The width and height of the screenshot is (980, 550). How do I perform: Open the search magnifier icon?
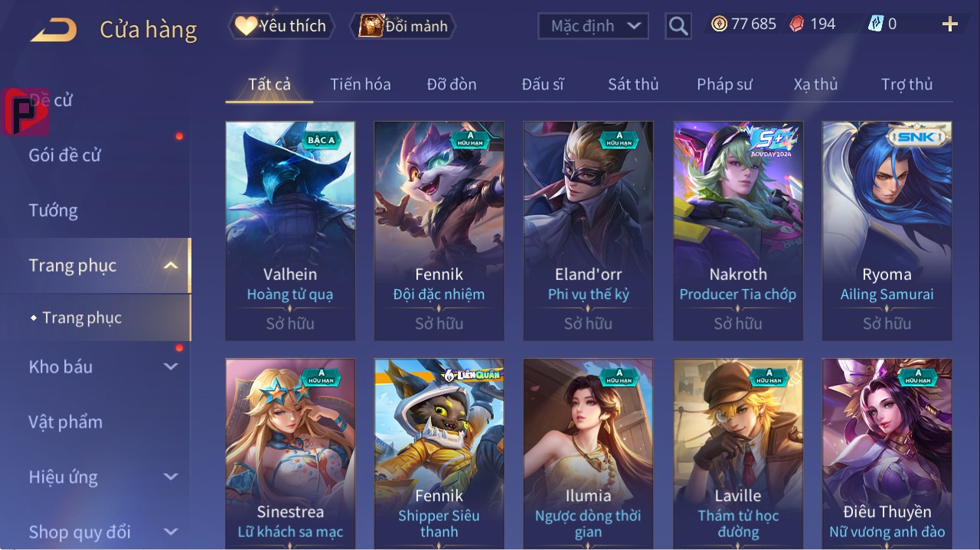[x=678, y=27]
